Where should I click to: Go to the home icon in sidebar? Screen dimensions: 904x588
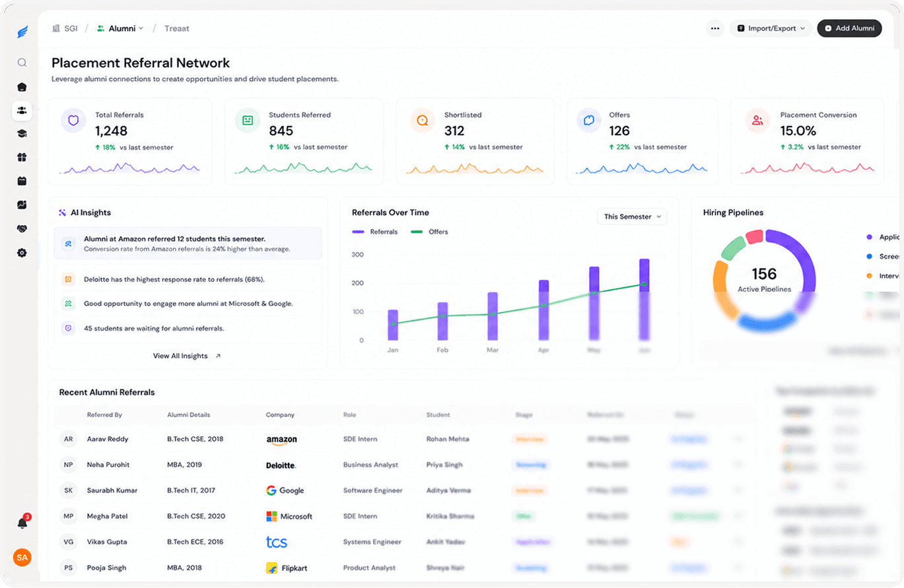pyautogui.click(x=22, y=86)
